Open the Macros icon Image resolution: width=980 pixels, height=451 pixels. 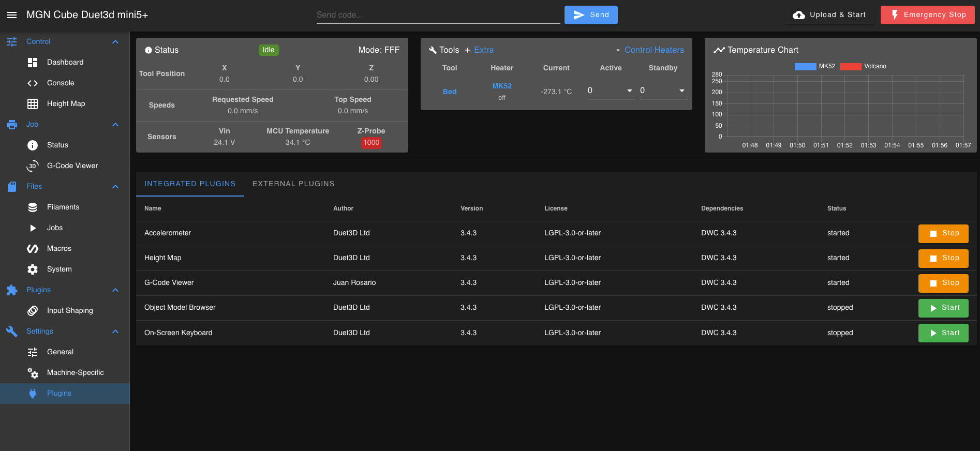click(x=33, y=249)
